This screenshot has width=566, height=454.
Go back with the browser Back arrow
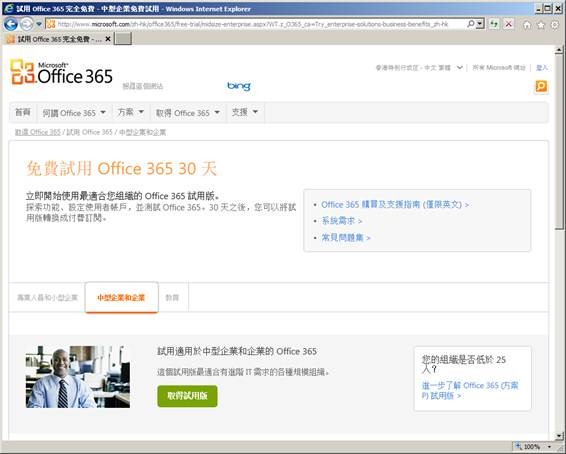(10, 24)
